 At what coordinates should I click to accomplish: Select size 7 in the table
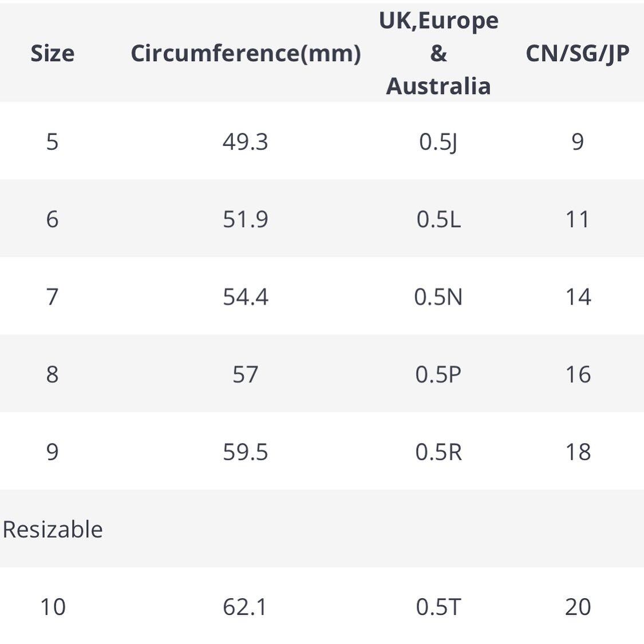click(x=52, y=297)
